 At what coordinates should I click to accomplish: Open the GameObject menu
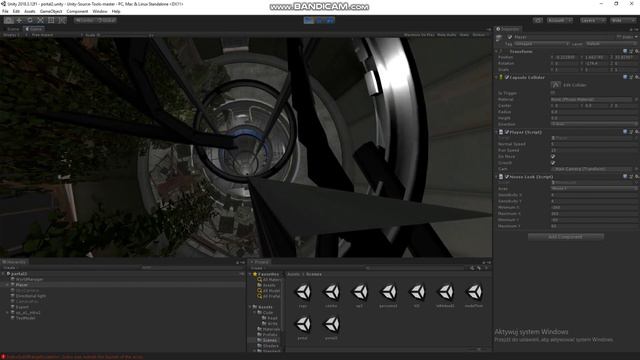pyautogui.click(x=51, y=11)
